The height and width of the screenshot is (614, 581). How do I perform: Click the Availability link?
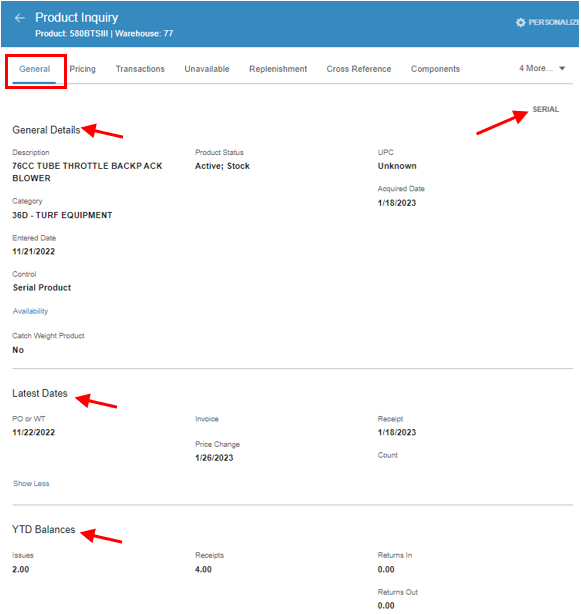(x=31, y=311)
